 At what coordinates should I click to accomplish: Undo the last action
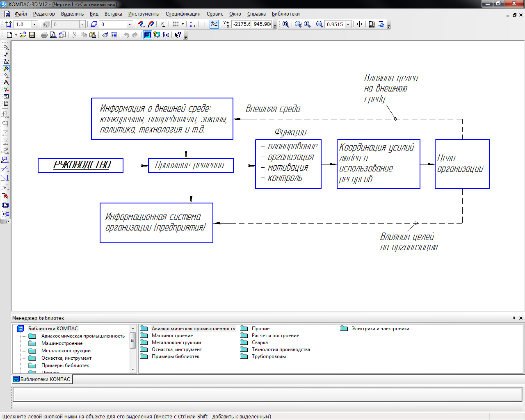point(126,35)
